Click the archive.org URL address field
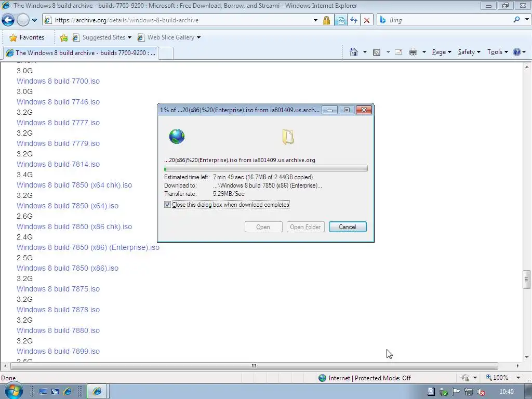Viewport: 532px width, 399px height. [x=180, y=20]
